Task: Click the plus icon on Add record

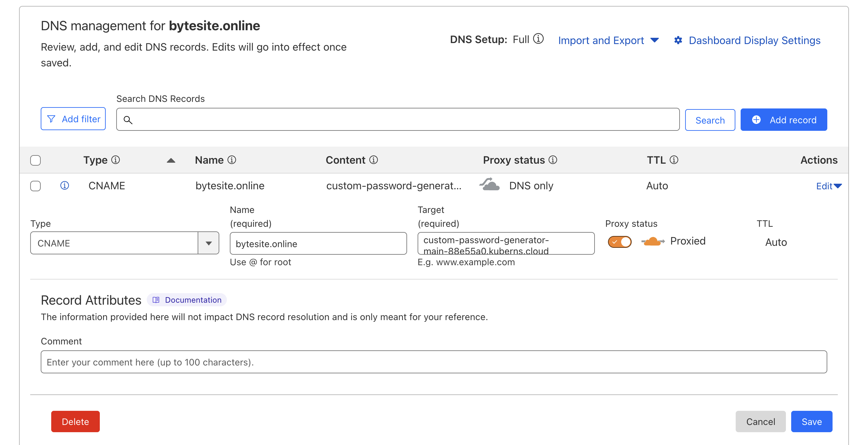Action: click(x=756, y=119)
